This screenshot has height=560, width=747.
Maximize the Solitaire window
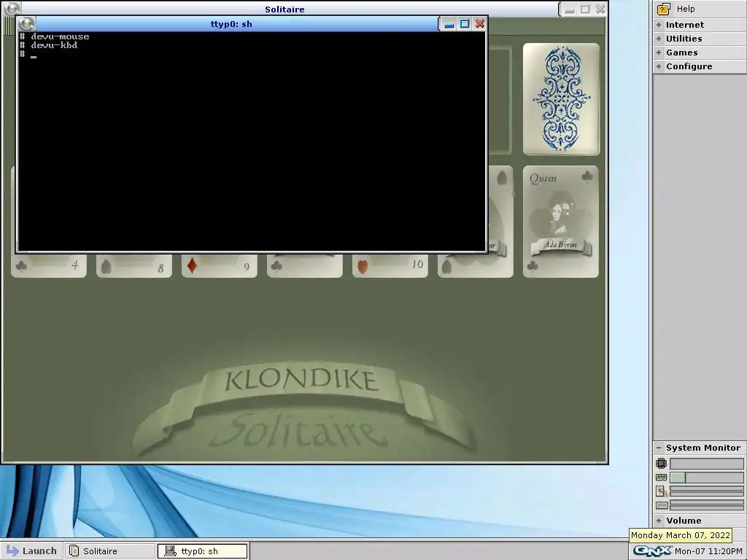585,9
